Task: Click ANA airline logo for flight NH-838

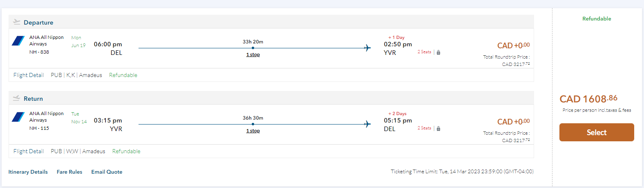Action: pyautogui.click(x=18, y=41)
